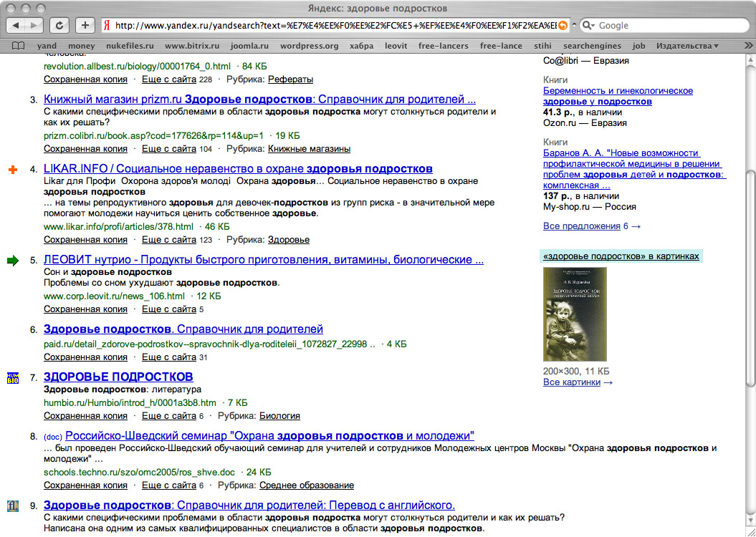The image size is (756, 537).
Task: Click Еще с сайта for the leovit result
Action: click(x=168, y=309)
